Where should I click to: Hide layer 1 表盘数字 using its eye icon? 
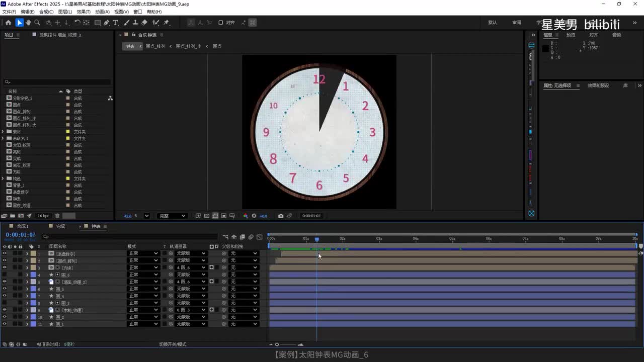click(x=5, y=253)
